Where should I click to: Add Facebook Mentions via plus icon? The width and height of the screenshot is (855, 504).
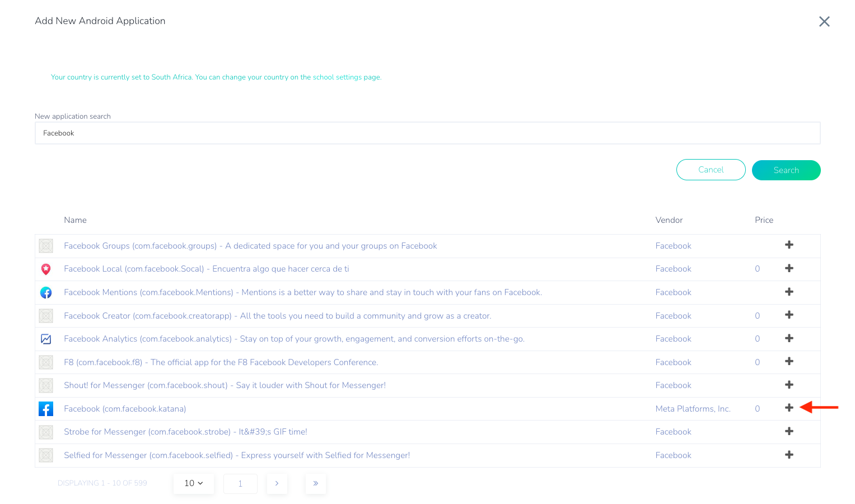pos(789,292)
